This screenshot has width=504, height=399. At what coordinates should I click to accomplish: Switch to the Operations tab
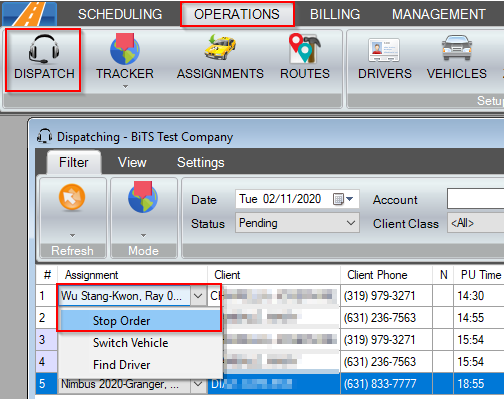[x=237, y=14]
